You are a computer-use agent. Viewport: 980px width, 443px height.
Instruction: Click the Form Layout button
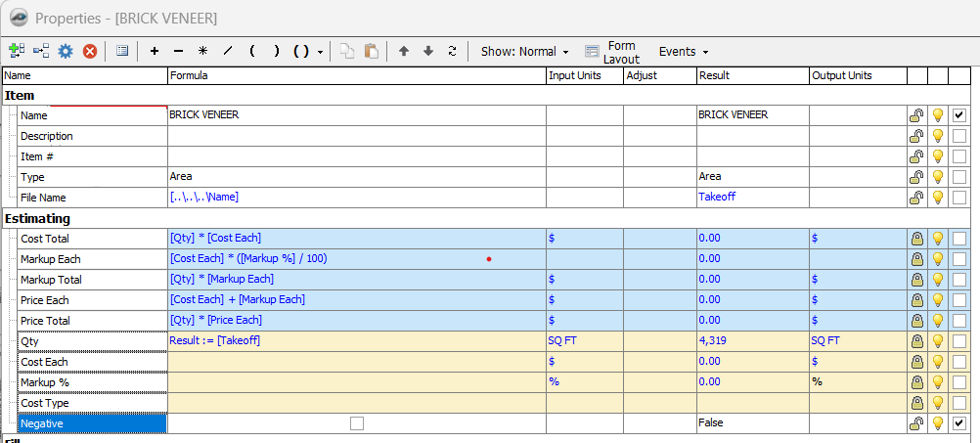pyautogui.click(x=611, y=52)
